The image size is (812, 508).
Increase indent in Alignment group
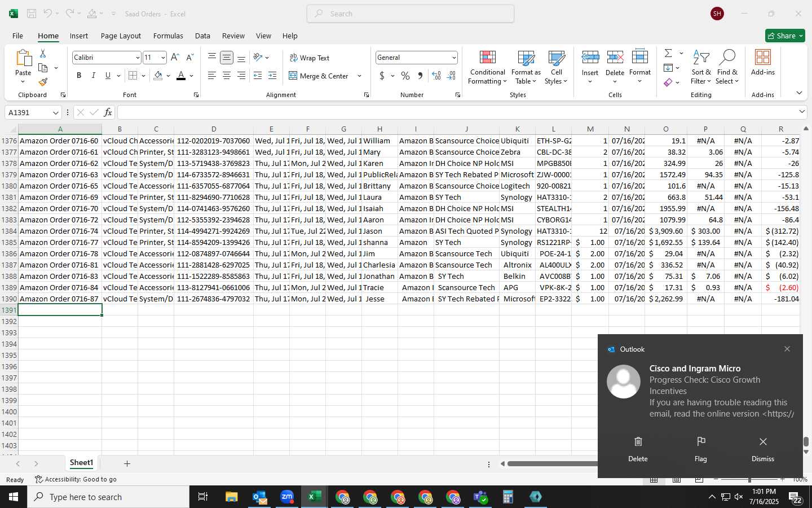272,76
